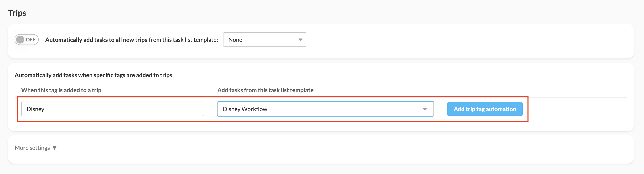Click the OFF label inside the switch
Image resolution: width=644 pixels, height=174 pixels.
30,40
